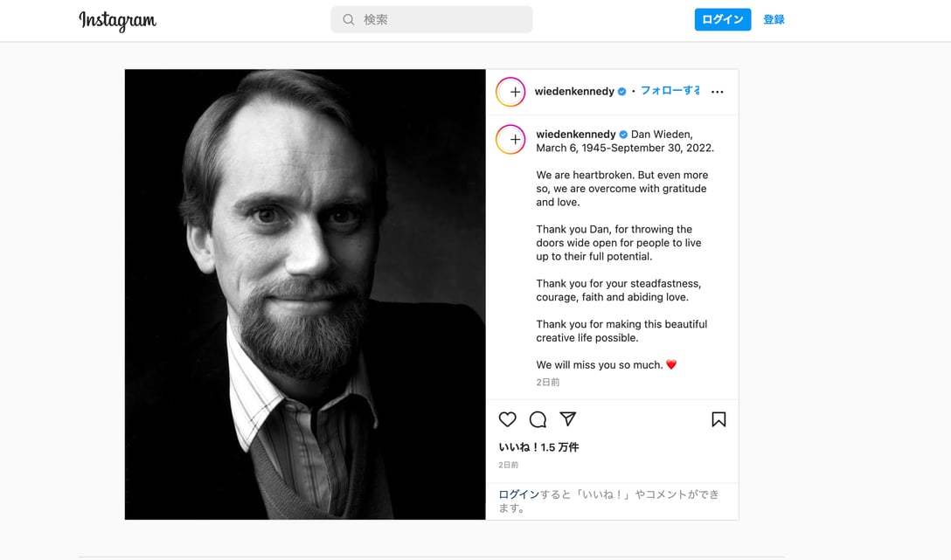Like the post with the heart icon
The width and height of the screenshot is (951, 560).
tap(507, 419)
